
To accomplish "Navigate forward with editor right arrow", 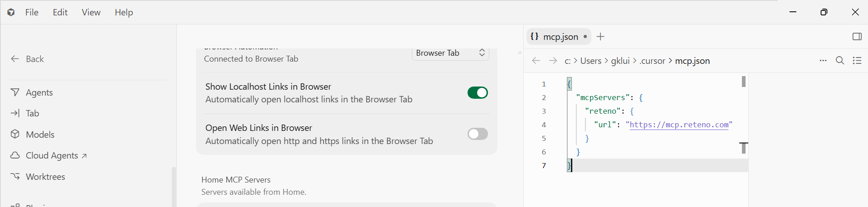I will tap(553, 61).
